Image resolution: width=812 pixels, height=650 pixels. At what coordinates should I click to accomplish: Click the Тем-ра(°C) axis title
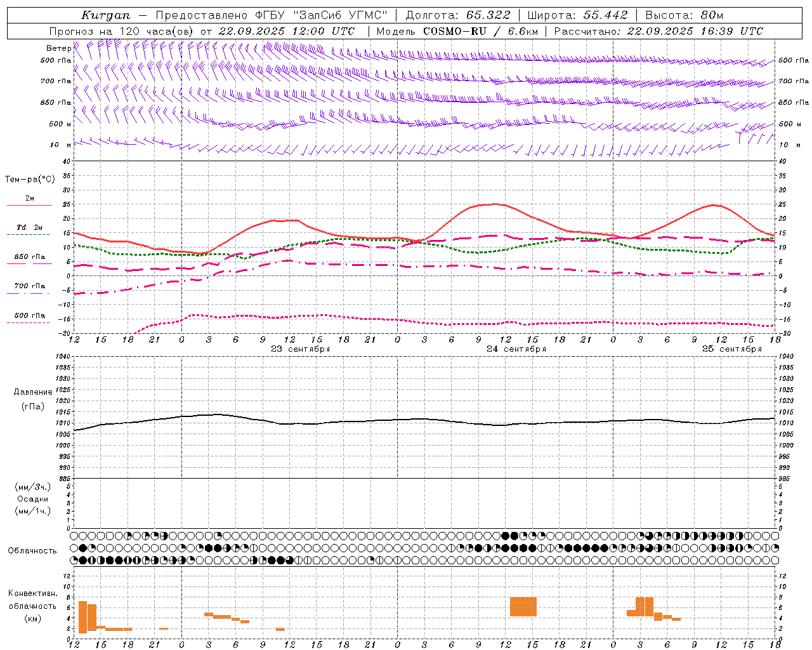[x=30, y=180]
